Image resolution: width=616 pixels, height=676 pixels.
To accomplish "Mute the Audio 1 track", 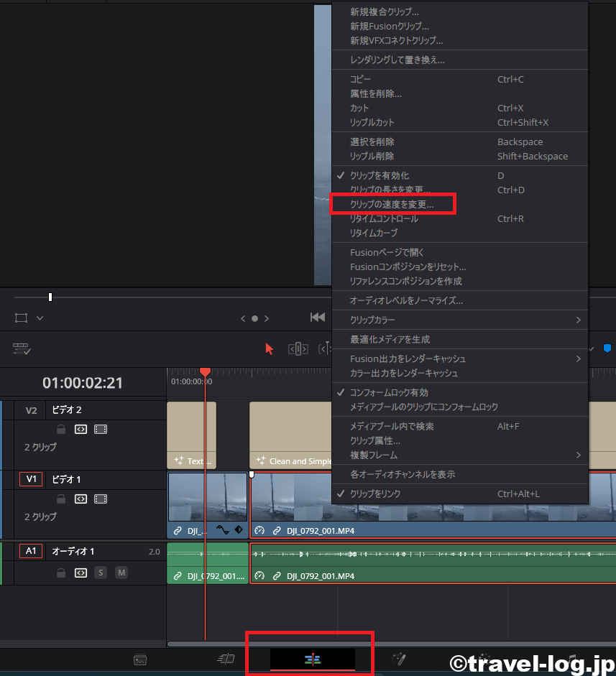I will coord(121,573).
